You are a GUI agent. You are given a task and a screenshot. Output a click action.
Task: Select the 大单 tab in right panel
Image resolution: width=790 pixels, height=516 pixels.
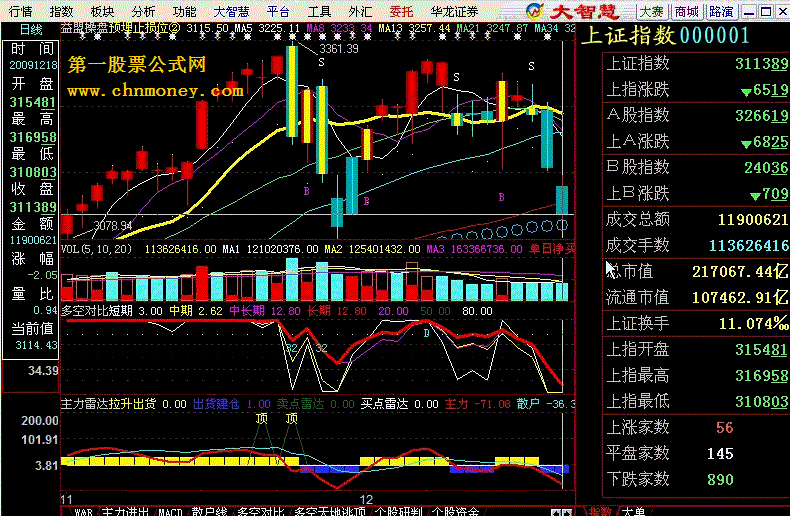pyautogui.click(x=633, y=511)
